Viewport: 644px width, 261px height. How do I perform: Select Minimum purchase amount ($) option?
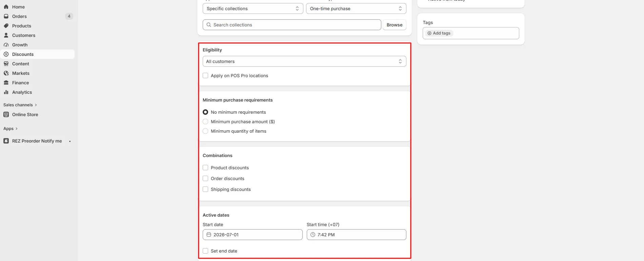point(205,122)
